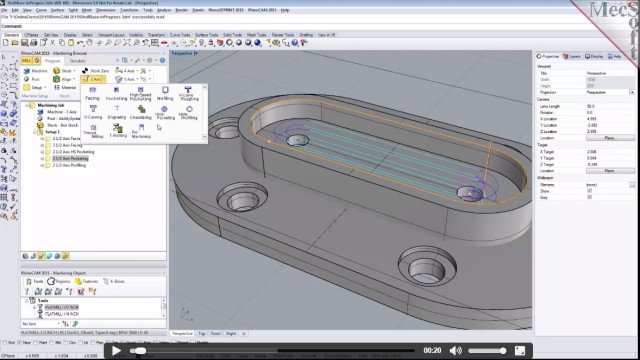The height and width of the screenshot is (360, 640).
Task: Open the Machining Browser help icon
Action: coord(162,60)
